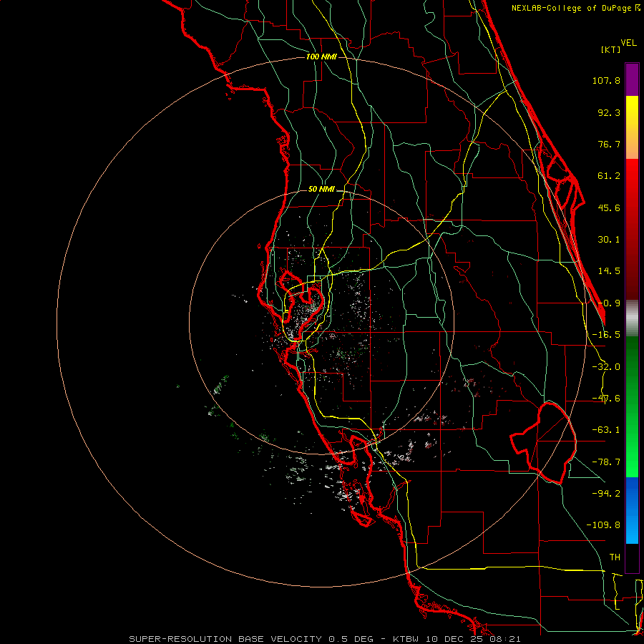Pick the yellow-orange segment of velocity color bar
The height and width of the screenshot is (644, 644).
coord(632,127)
